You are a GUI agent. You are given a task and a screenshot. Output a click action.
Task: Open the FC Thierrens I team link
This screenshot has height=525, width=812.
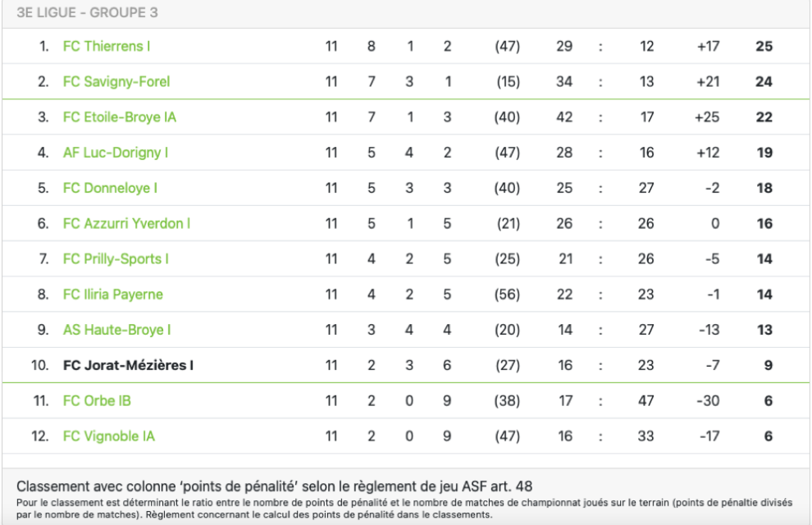click(106, 46)
